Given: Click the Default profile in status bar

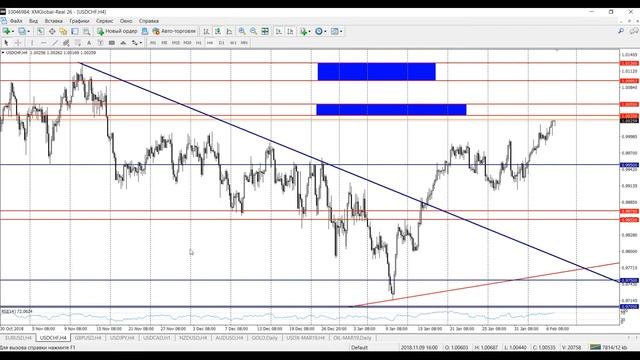Looking at the screenshot, I should click(359, 347).
